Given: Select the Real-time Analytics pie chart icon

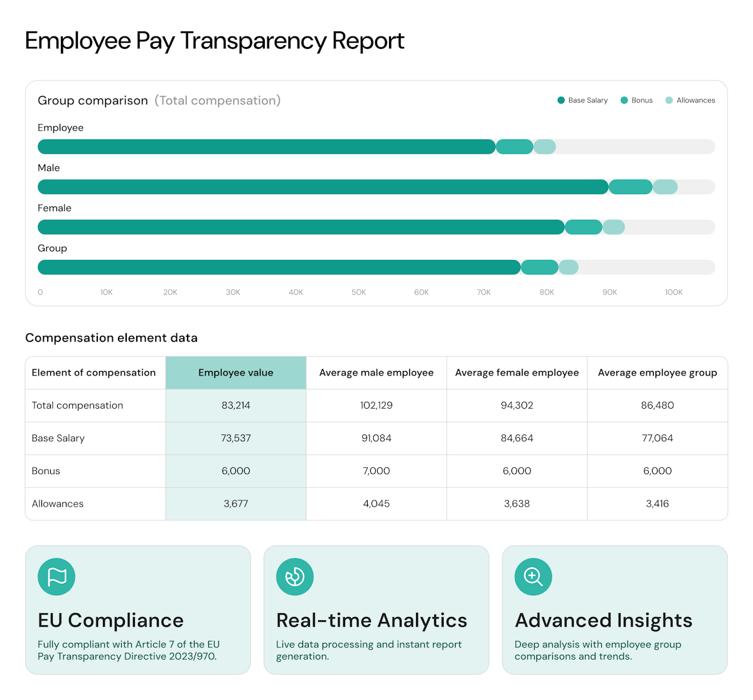Looking at the screenshot, I should 294,576.
